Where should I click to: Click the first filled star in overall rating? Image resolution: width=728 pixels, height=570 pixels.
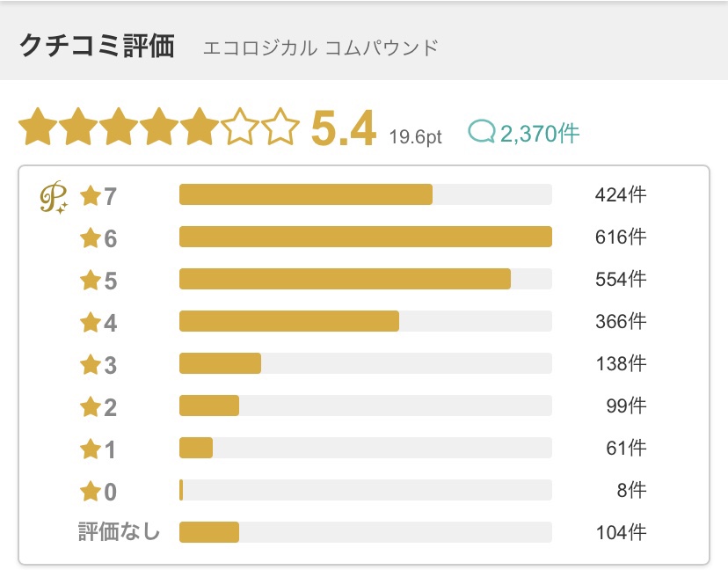38,127
